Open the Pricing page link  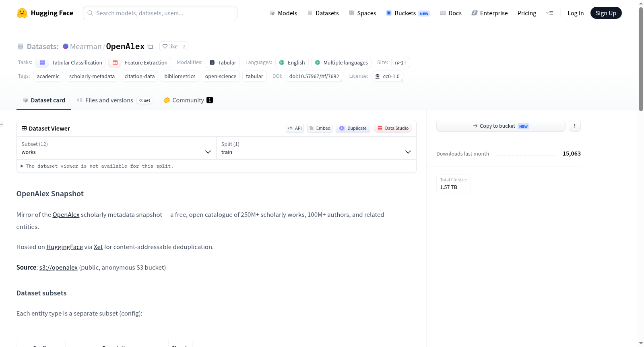pyautogui.click(x=527, y=13)
